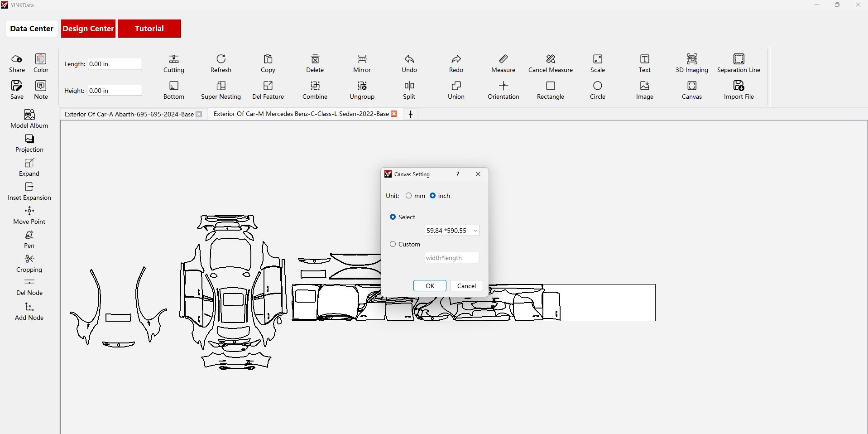Open the 3D Imaging tool
The image size is (868, 434).
[691, 59]
